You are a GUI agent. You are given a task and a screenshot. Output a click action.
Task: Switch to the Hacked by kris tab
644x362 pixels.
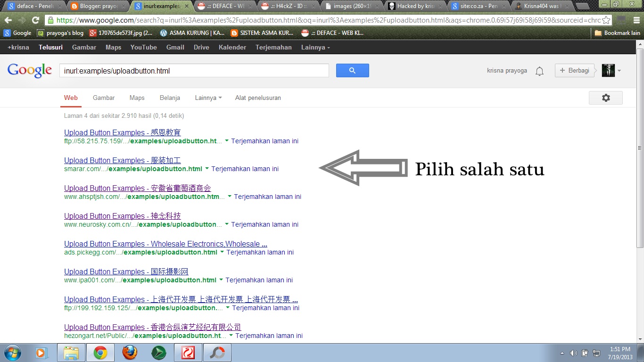point(415,7)
